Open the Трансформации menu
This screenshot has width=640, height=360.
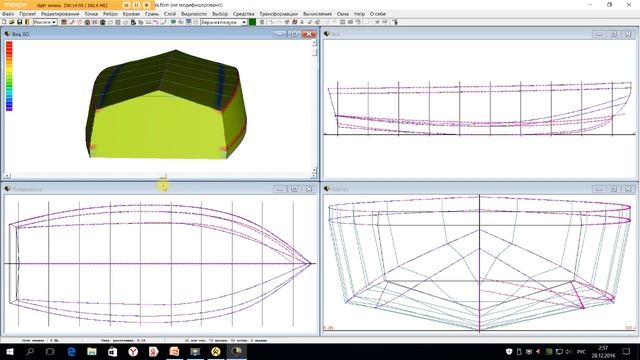point(278,14)
